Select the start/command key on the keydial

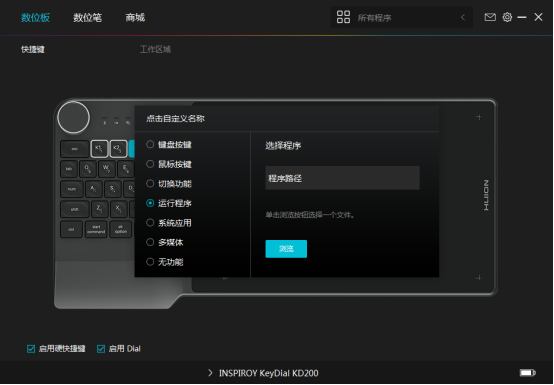[96, 229]
